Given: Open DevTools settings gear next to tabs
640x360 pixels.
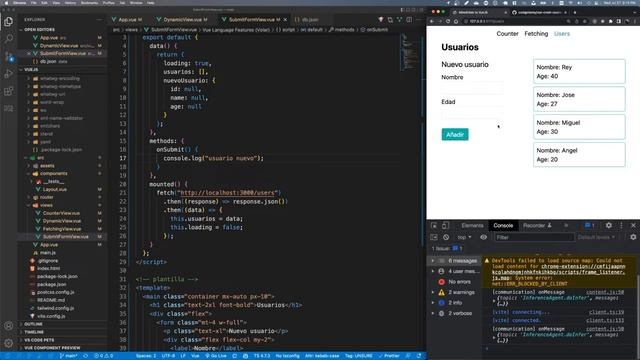Looking at the screenshot, I should pyautogui.click(x=609, y=225).
